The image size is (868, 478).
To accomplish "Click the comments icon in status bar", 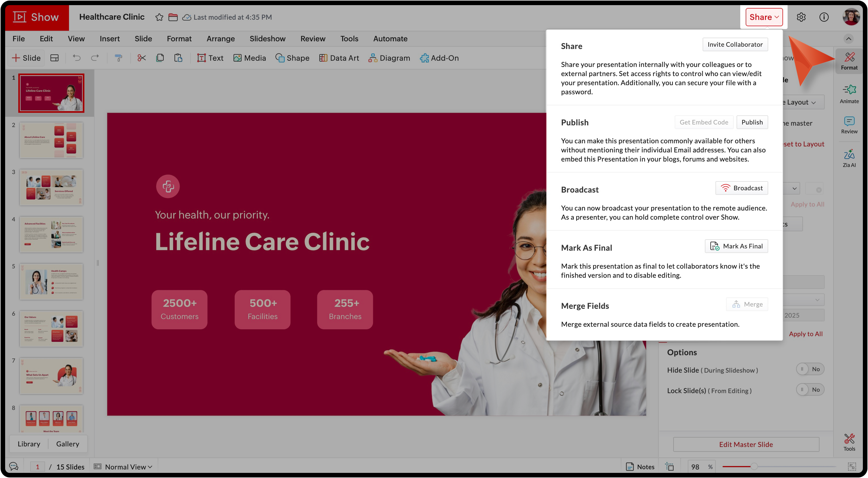I will click(14, 466).
